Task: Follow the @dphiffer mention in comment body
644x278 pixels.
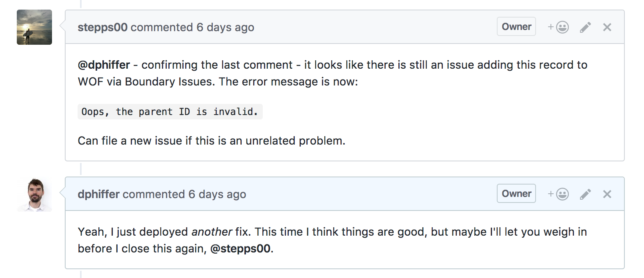Action: (104, 65)
